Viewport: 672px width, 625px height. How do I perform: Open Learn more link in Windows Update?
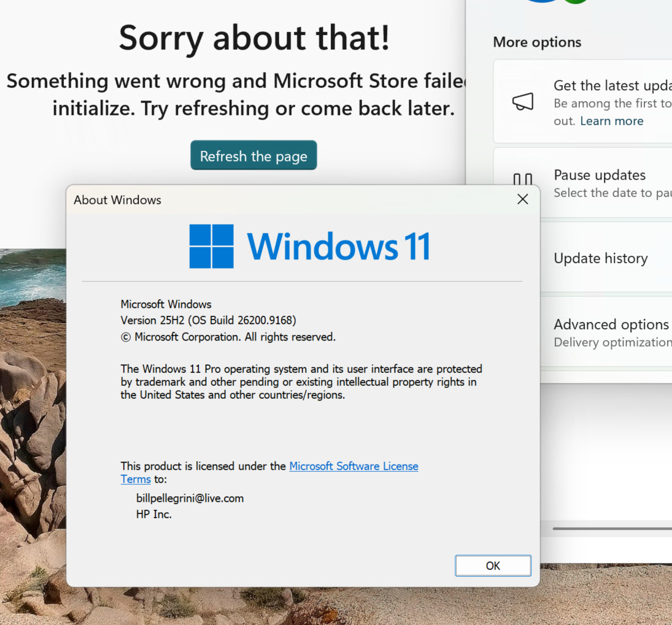[x=612, y=121]
